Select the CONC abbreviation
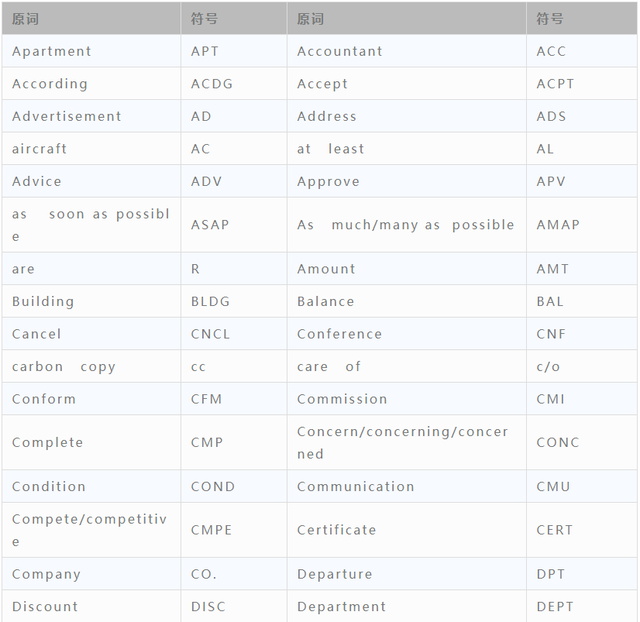640x622 pixels. [x=558, y=442]
